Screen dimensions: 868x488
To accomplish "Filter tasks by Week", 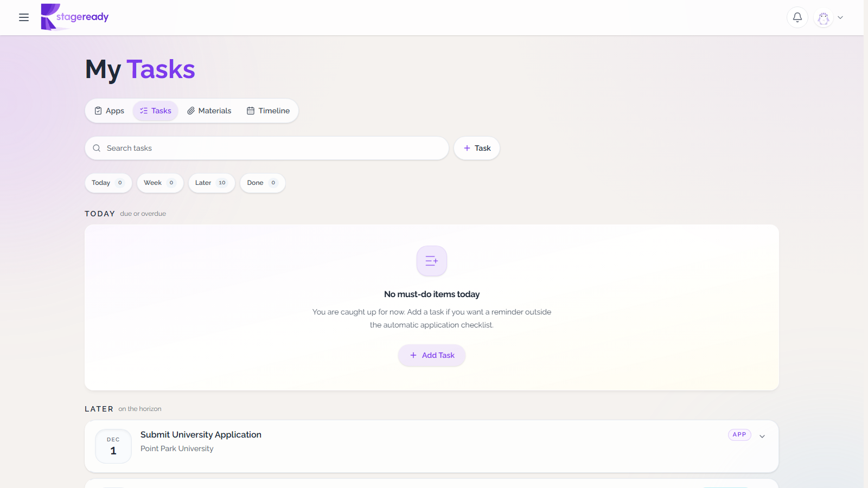I will pyautogui.click(x=160, y=183).
